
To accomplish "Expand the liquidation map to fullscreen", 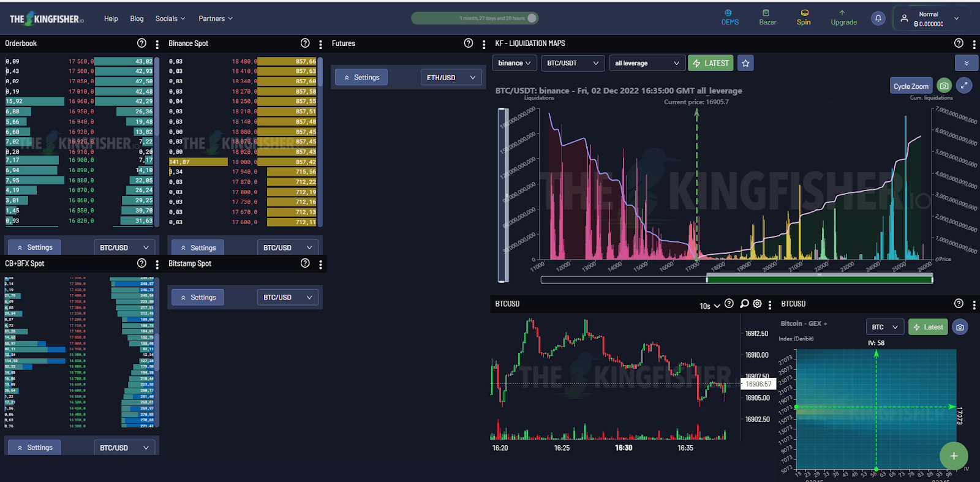I will [964, 86].
